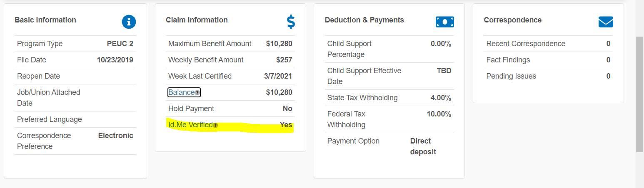644x188 pixels.
Task: Click the Recent Correspondence row
Action: point(548,44)
